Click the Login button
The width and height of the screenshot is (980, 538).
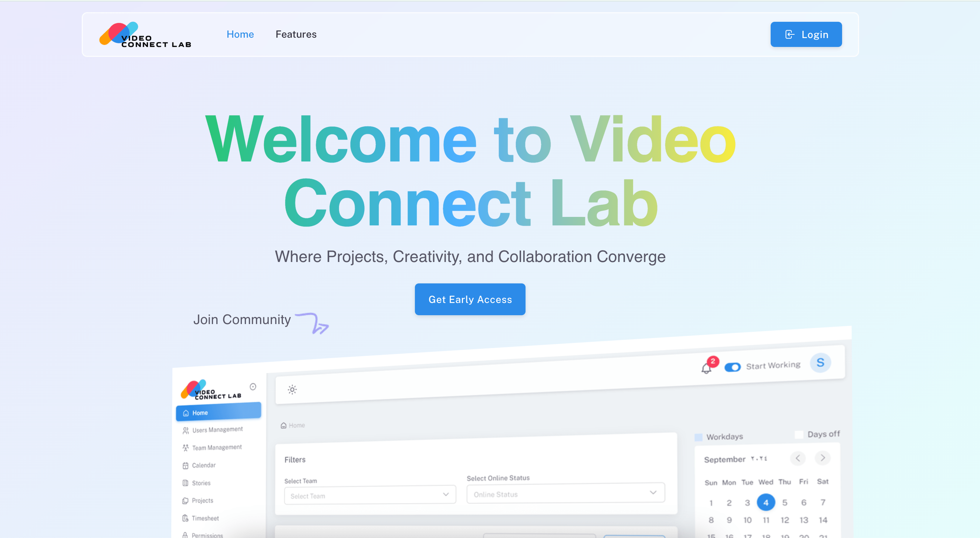[x=806, y=34]
